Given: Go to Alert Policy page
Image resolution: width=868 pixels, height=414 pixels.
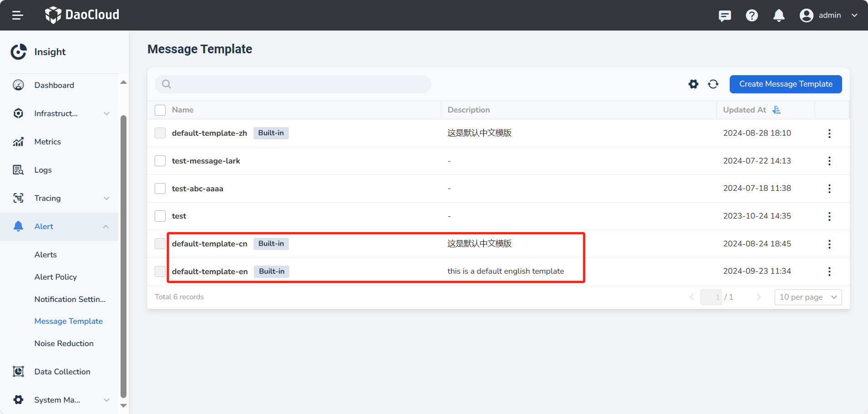Looking at the screenshot, I should (56, 277).
